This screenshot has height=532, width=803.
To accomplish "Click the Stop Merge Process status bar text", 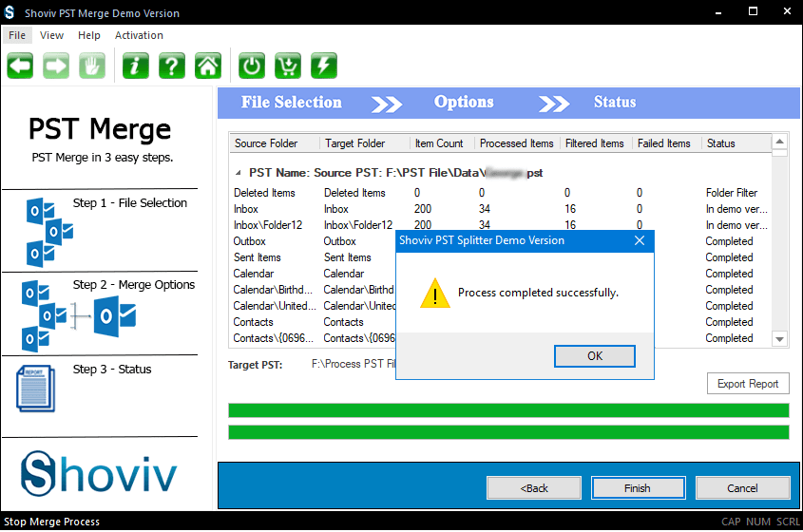I will [x=51, y=522].
